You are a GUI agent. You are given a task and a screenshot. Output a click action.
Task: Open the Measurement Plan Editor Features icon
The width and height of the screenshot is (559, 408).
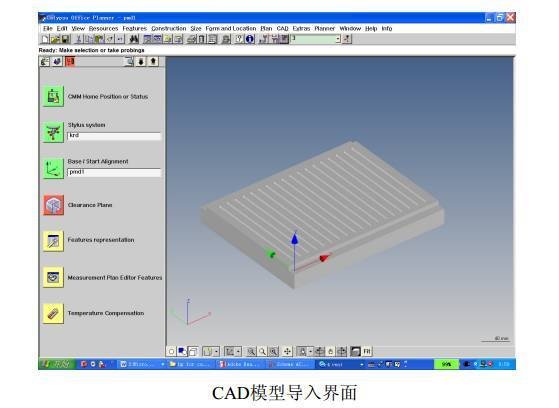pyautogui.click(x=53, y=277)
